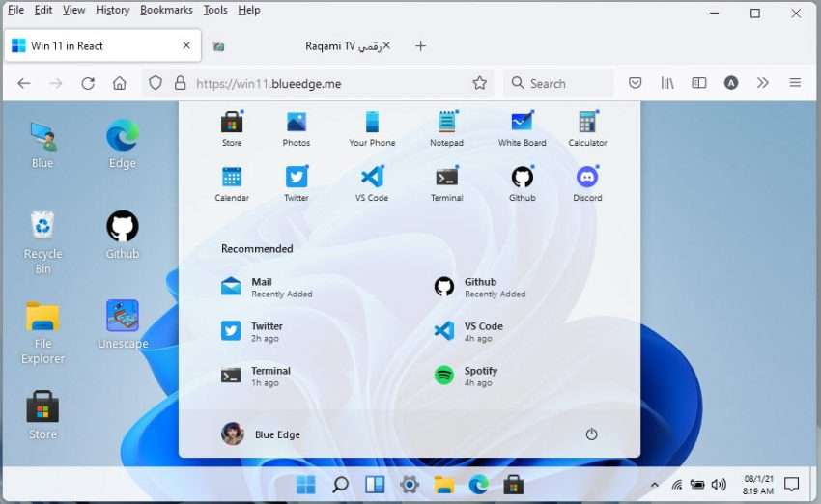This screenshot has height=504, width=821.
Task: Open Settings from the taskbar
Action: coord(410,485)
